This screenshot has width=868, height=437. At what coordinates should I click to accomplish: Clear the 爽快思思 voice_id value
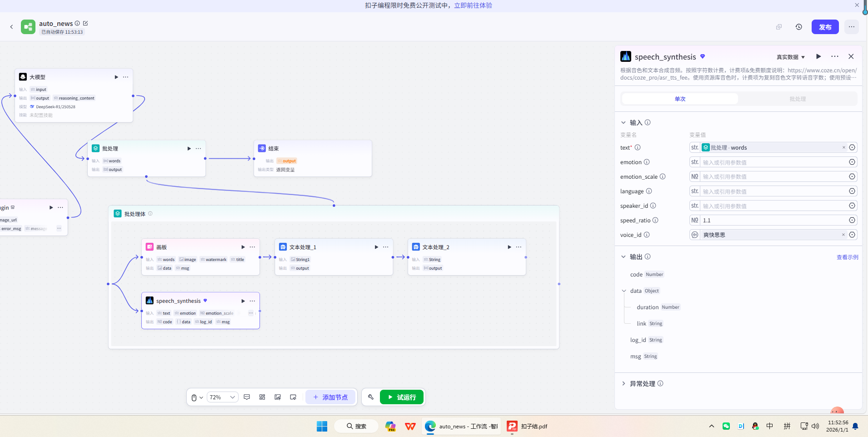click(843, 235)
